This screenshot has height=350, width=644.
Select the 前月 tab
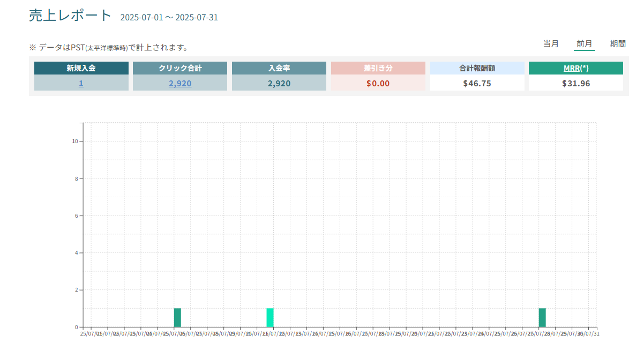pyautogui.click(x=584, y=44)
